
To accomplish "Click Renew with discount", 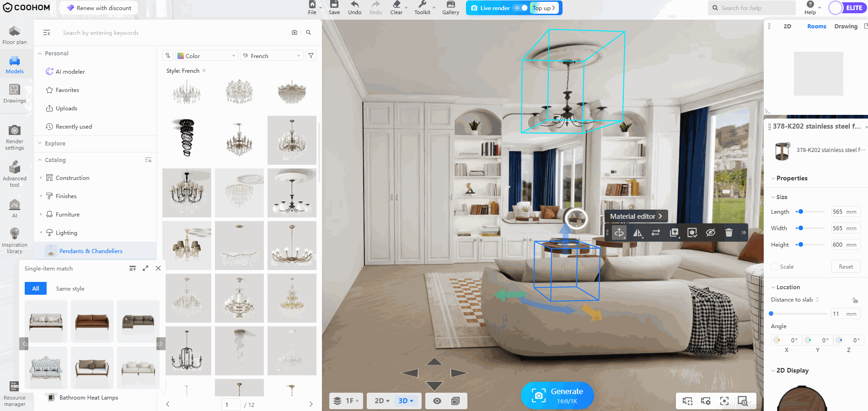I will click(x=99, y=8).
